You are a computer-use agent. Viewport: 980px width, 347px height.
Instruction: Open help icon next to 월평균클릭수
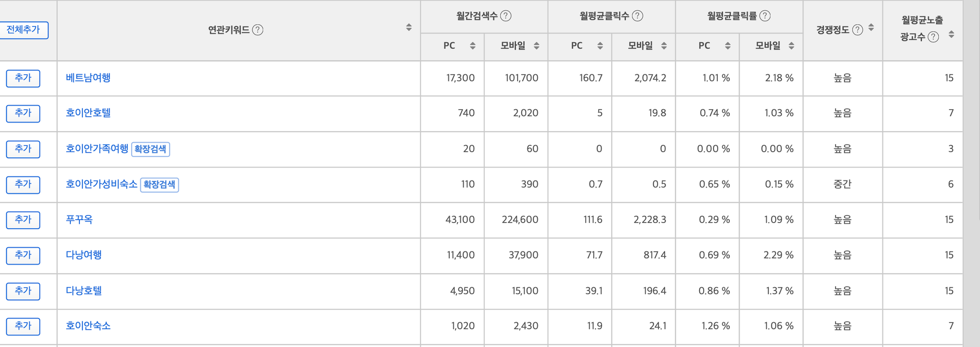(x=637, y=16)
